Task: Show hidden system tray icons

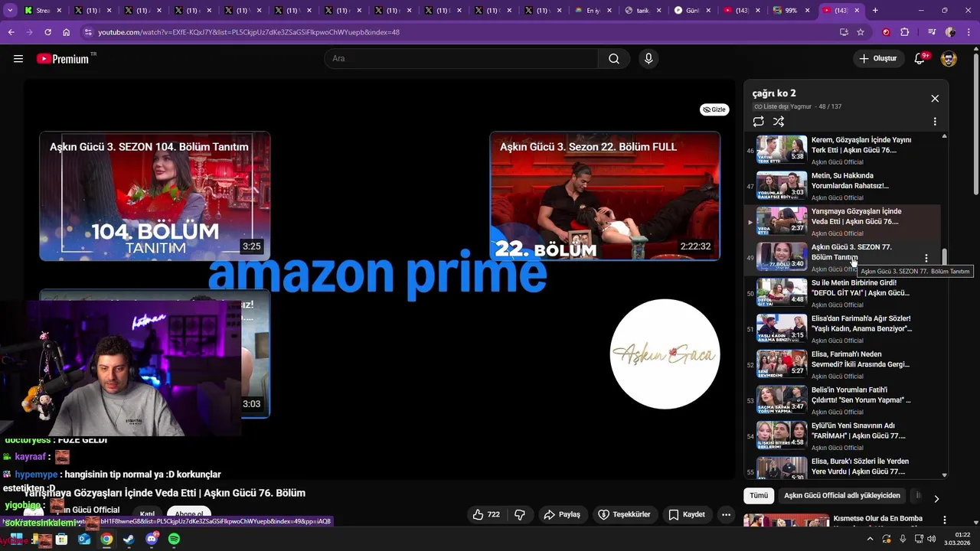Action: (870, 539)
